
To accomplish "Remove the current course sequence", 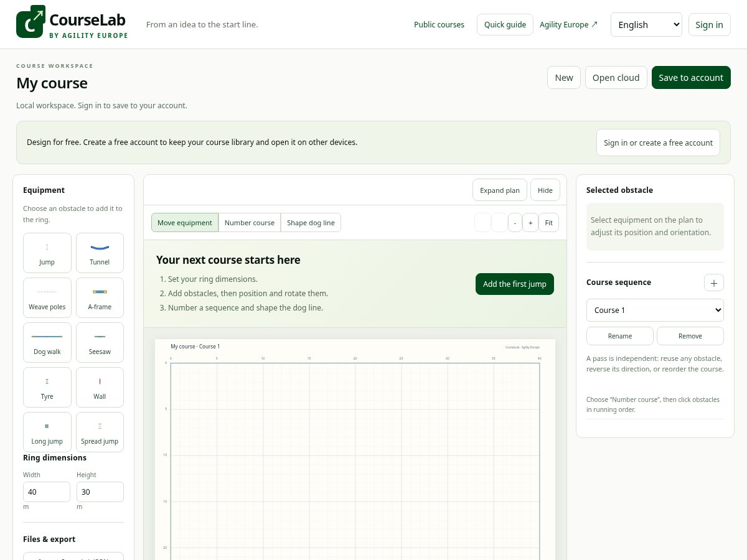I will point(690,336).
